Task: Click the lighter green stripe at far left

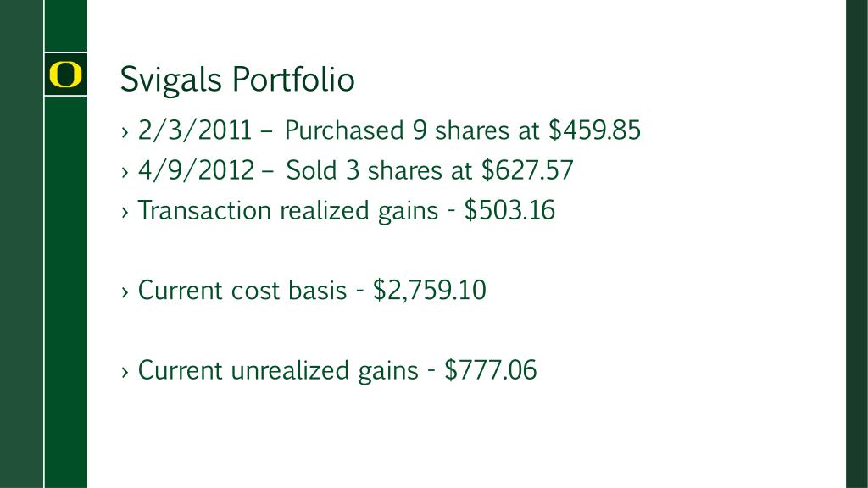Action: click(21, 244)
